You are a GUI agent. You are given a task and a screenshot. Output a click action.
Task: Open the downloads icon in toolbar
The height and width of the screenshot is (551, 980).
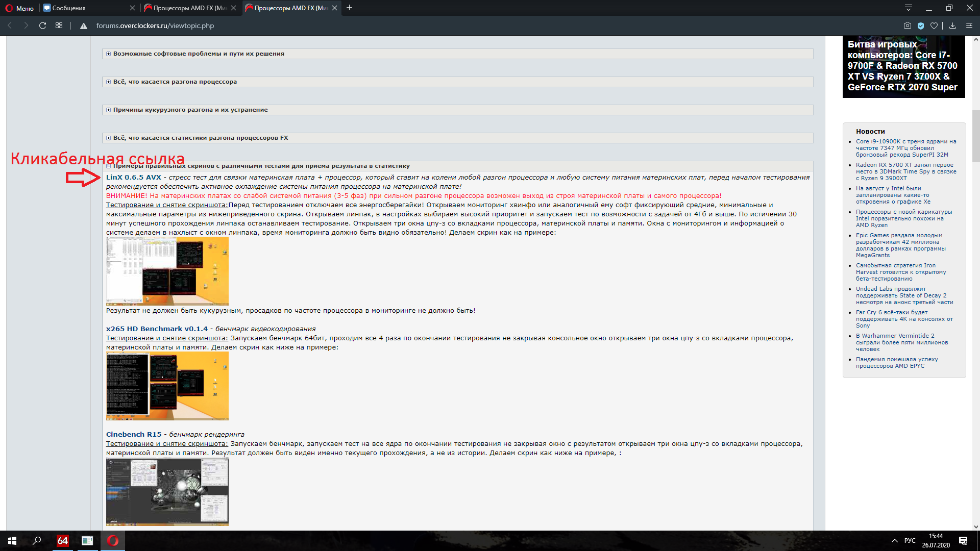click(x=952, y=26)
